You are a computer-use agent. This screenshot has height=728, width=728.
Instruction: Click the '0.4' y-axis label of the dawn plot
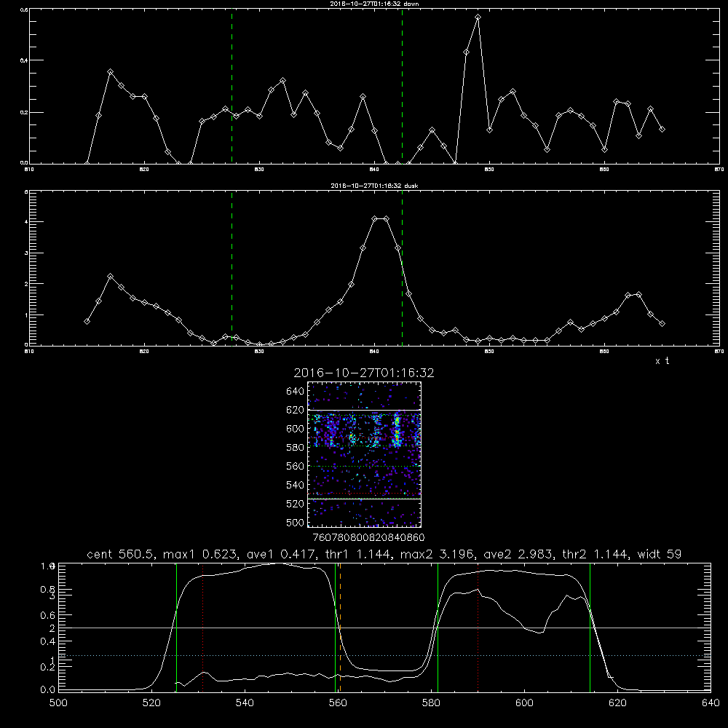pos(24,60)
